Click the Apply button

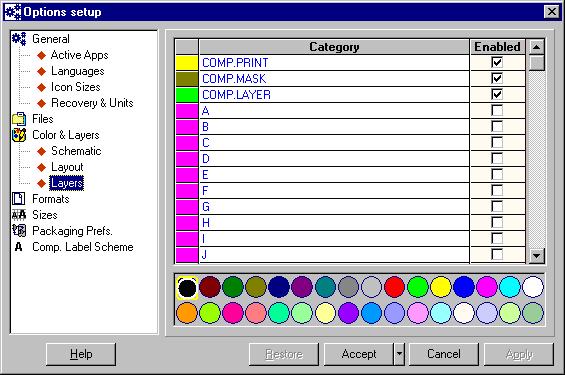[x=519, y=354]
